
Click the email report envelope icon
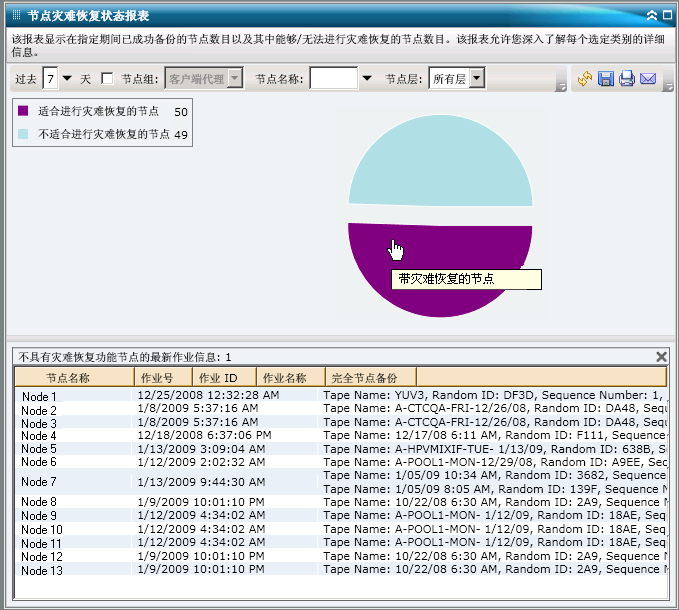tap(648, 78)
